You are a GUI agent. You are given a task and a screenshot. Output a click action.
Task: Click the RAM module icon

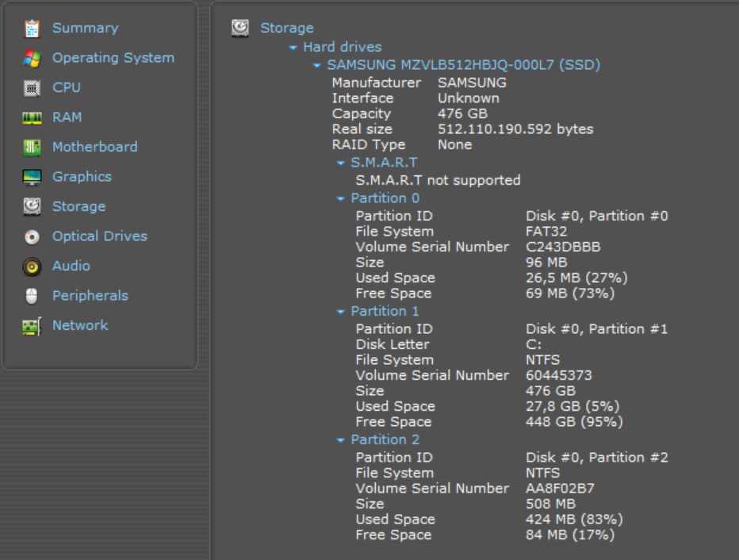(32, 118)
